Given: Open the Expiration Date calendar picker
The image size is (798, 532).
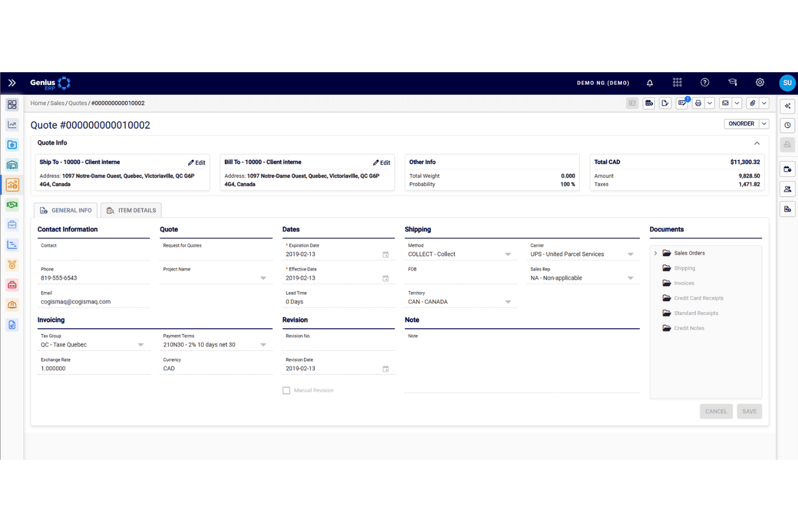Looking at the screenshot, I should click(x=386, y=254).
